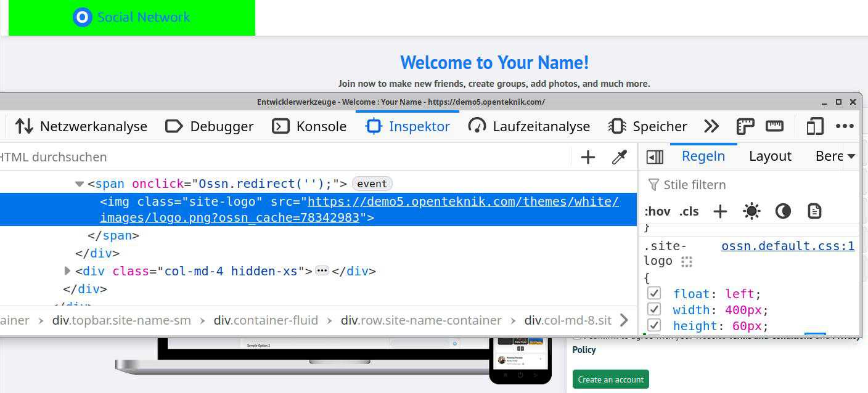Open the Layout sidebar tab
Screen dimensions: 868x393
[x=770, y=156]
